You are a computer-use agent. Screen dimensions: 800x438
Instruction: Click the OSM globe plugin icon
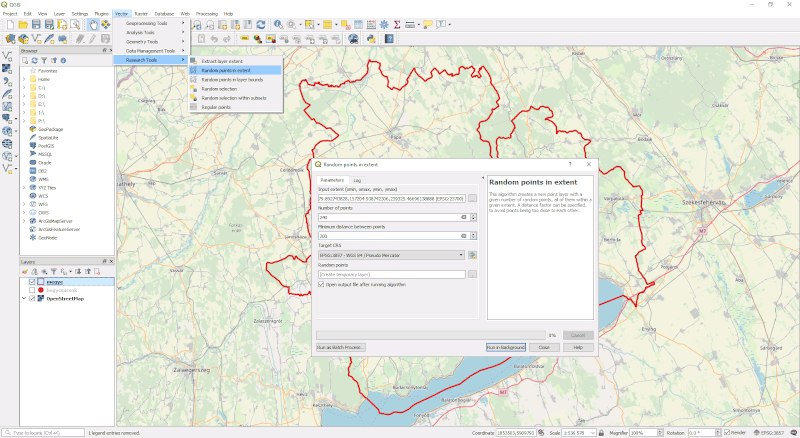tap(353, 39)
